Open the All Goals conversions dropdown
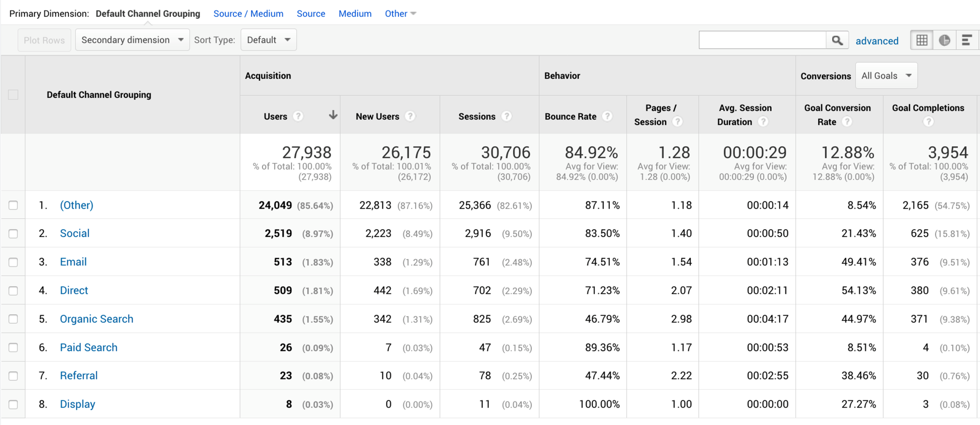This screenshot has height=425, width=980. (x=886, y=76)
